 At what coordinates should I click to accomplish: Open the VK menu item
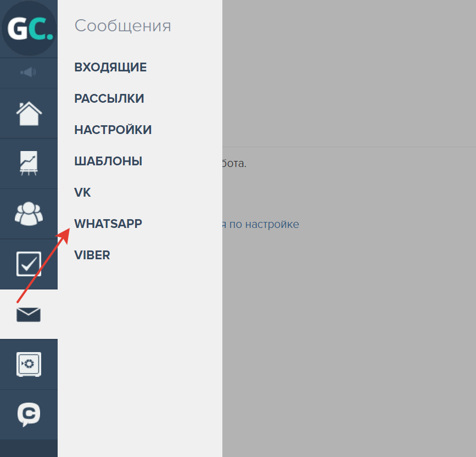[82, 192]
